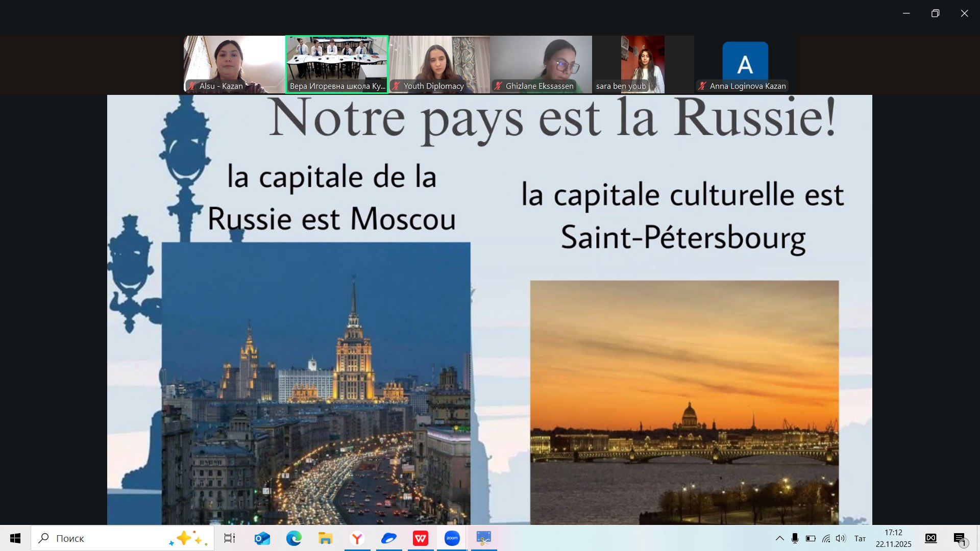This screenshot has height=551, width=980.
Task: Open the Zoom app in taskbar
Action: 452,538
